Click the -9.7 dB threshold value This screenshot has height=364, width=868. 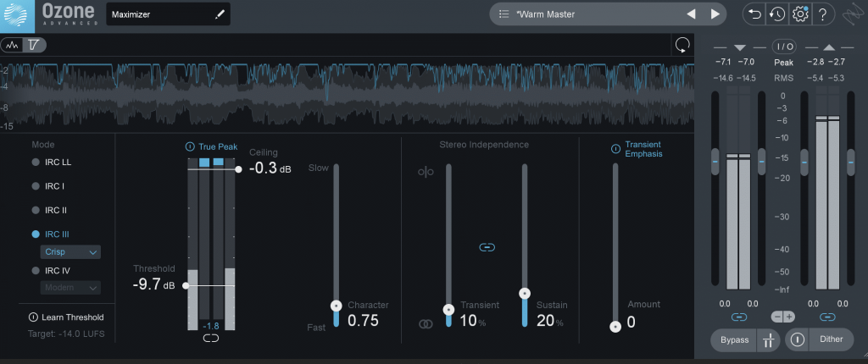pos(154,285)
